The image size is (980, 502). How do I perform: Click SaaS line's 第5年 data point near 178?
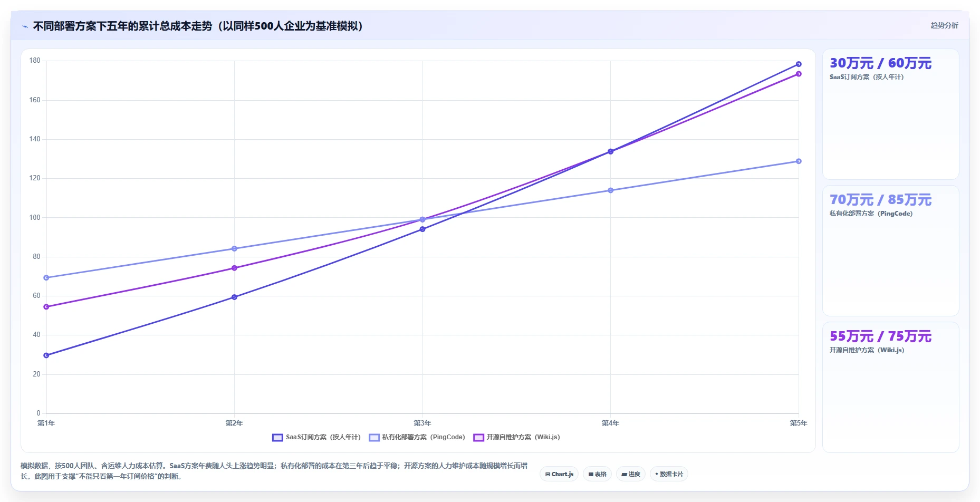point(799,64)
